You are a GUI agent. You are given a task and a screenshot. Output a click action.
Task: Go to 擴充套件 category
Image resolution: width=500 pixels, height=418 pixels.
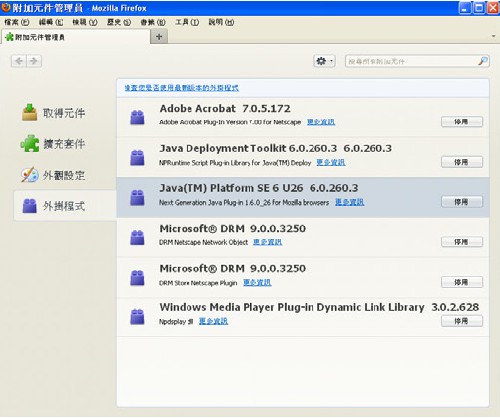(x=53, y=144)
